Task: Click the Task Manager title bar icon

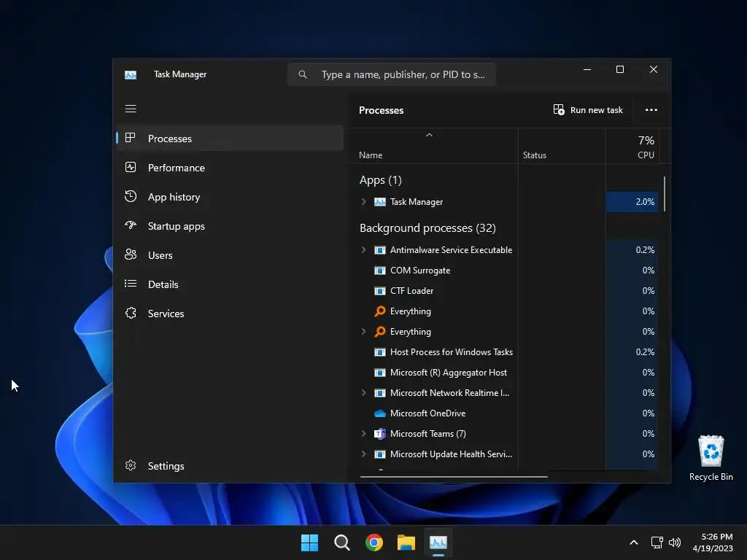Action: [x=131, y=75]
